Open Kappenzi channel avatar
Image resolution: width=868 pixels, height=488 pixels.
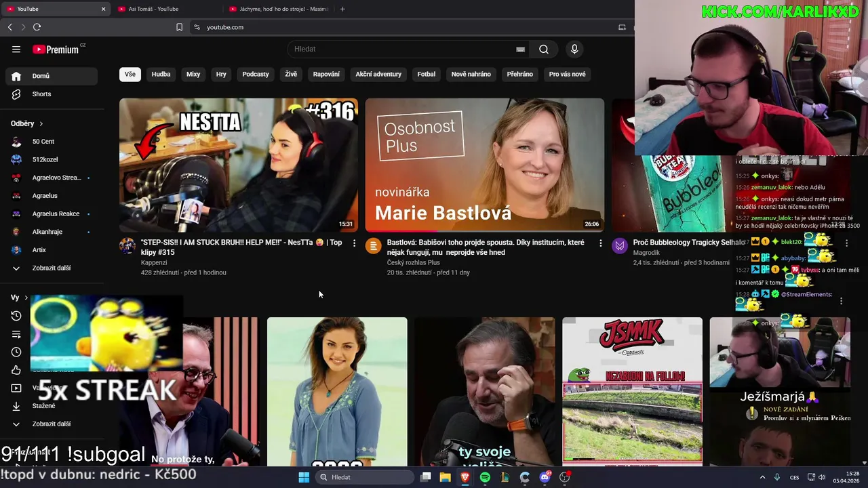[x=127, y=245]
